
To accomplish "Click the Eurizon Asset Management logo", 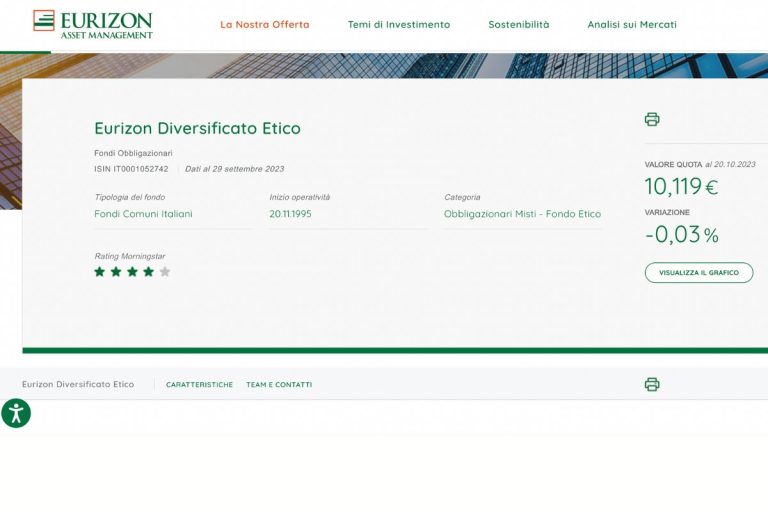I will [93, 24].
